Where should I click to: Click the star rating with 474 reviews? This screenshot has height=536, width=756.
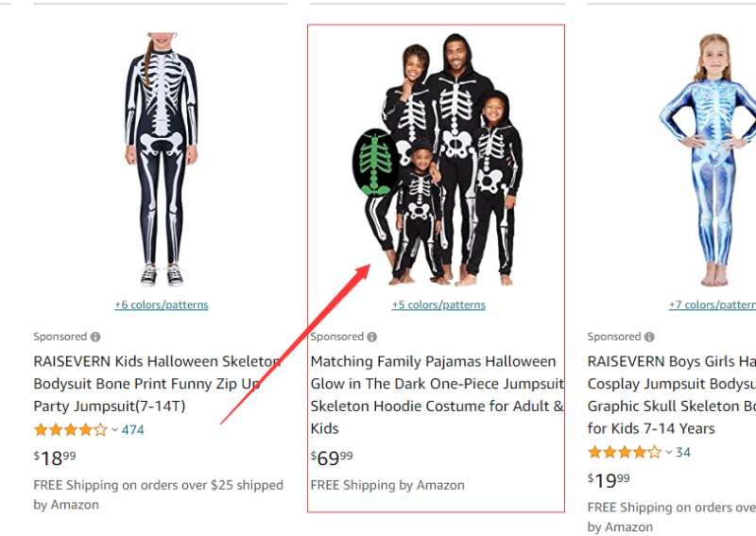pos(71,430)
